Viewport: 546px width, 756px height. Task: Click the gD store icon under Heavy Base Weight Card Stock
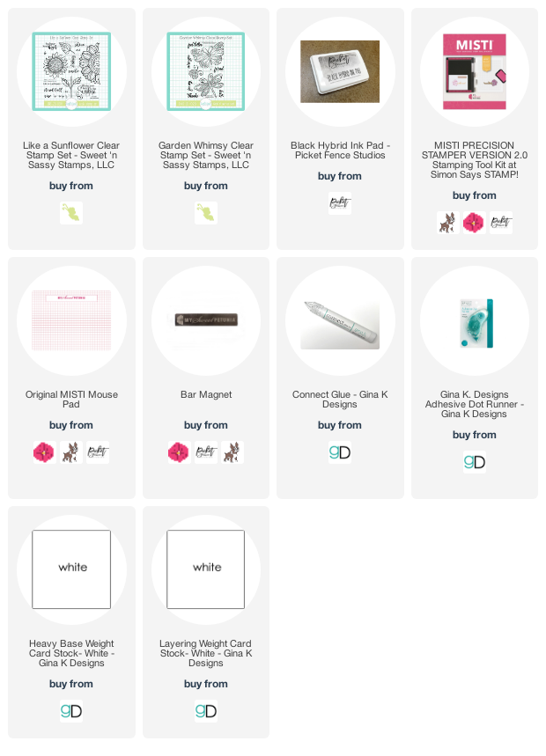[x=71, y=711]
